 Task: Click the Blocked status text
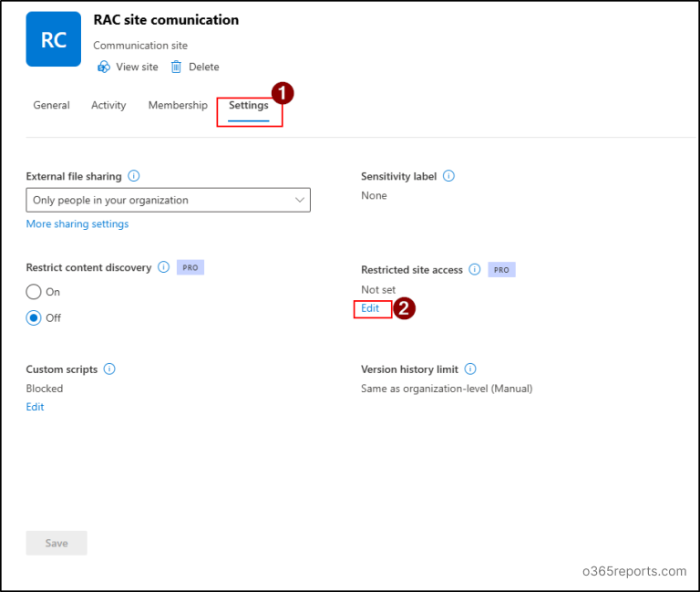44,389
